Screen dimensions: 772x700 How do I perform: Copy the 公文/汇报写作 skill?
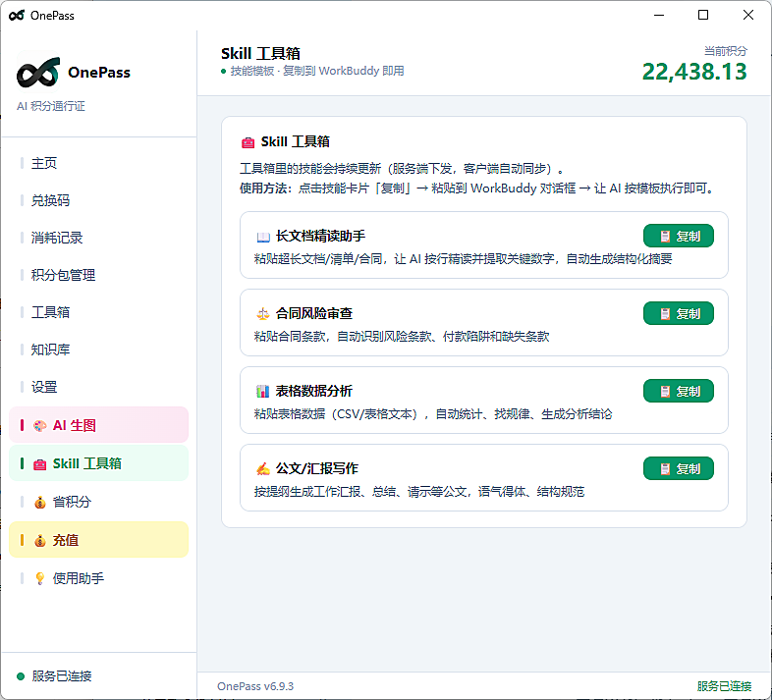(679, 468)
